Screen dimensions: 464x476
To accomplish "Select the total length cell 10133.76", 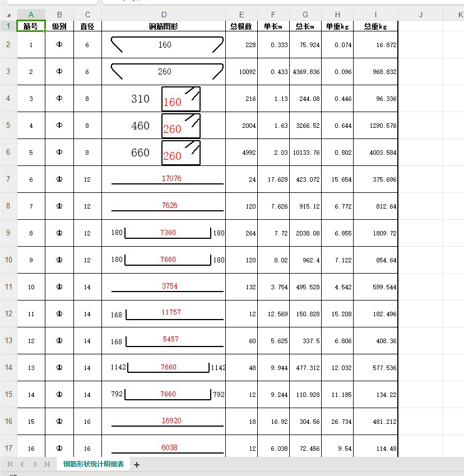I will click(305, 152).
